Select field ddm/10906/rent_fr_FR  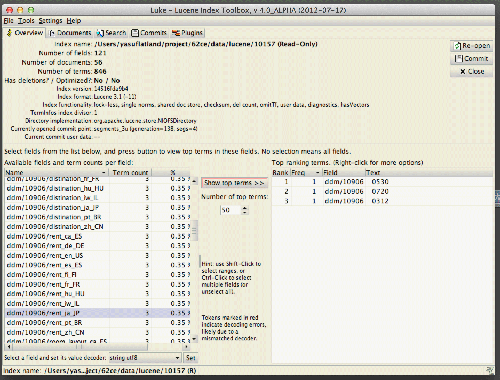point(97,284)
